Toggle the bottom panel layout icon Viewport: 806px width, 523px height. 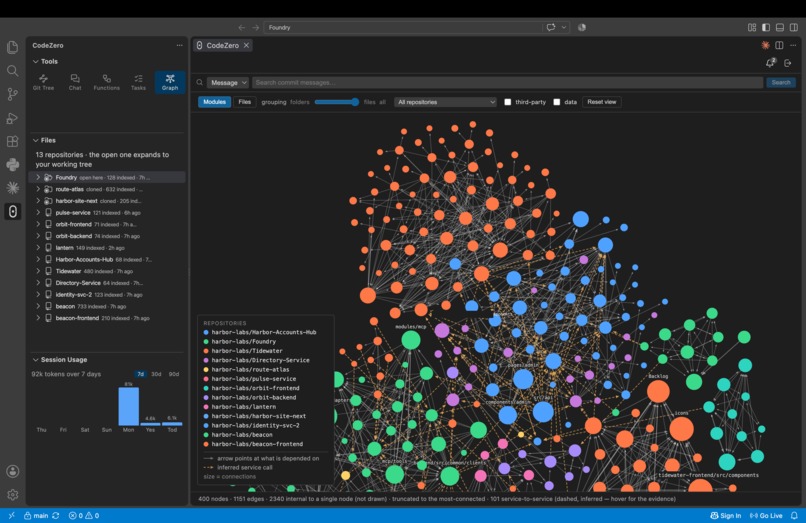(780, 27)
